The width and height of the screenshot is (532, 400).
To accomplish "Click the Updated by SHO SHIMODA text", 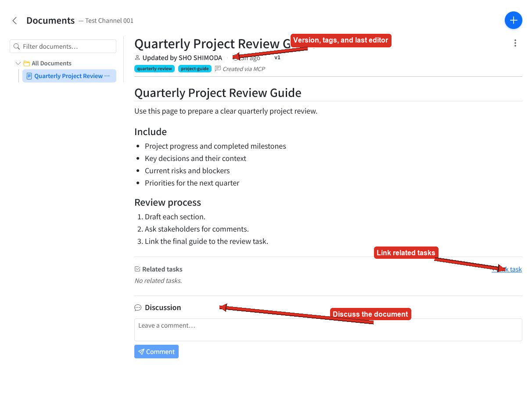I will tap(182, 57).
